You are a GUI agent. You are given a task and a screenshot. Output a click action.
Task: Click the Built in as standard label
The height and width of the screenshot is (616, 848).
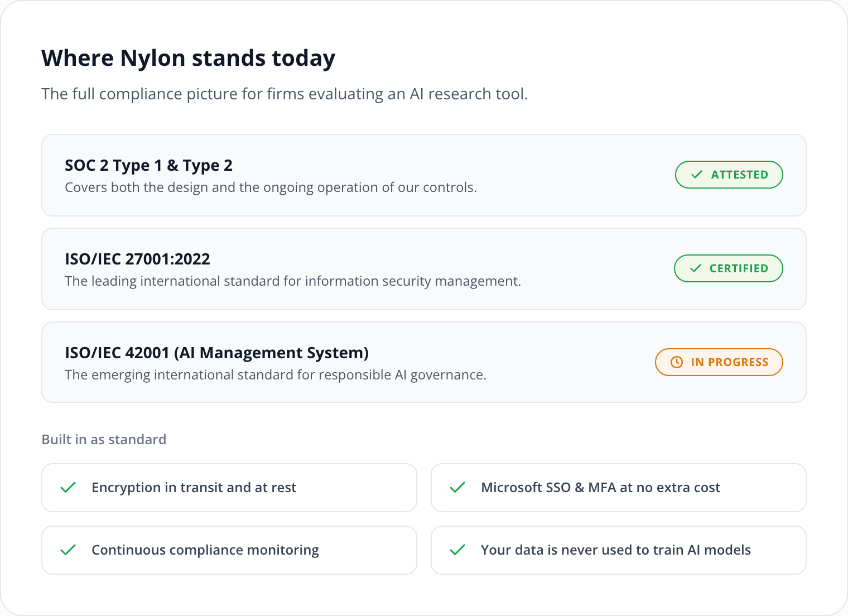104,440
